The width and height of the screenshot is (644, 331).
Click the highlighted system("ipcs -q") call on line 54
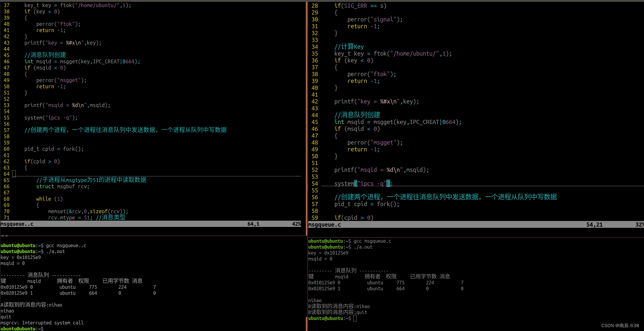(363, 183)
